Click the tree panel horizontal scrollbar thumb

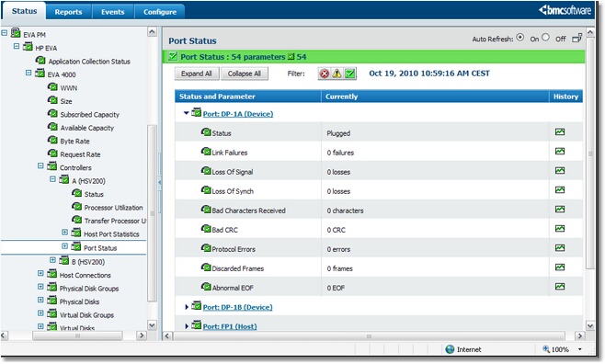click(77, 336)
